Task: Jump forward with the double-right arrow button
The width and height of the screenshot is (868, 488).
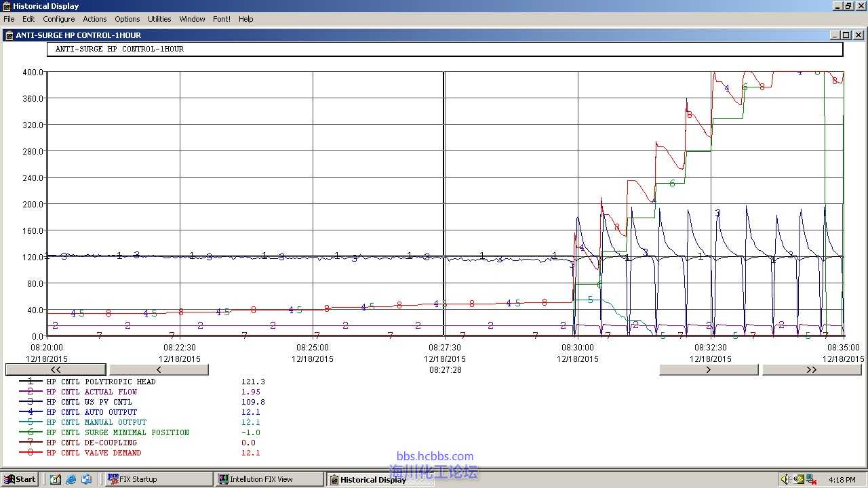Action: [812, 369]
